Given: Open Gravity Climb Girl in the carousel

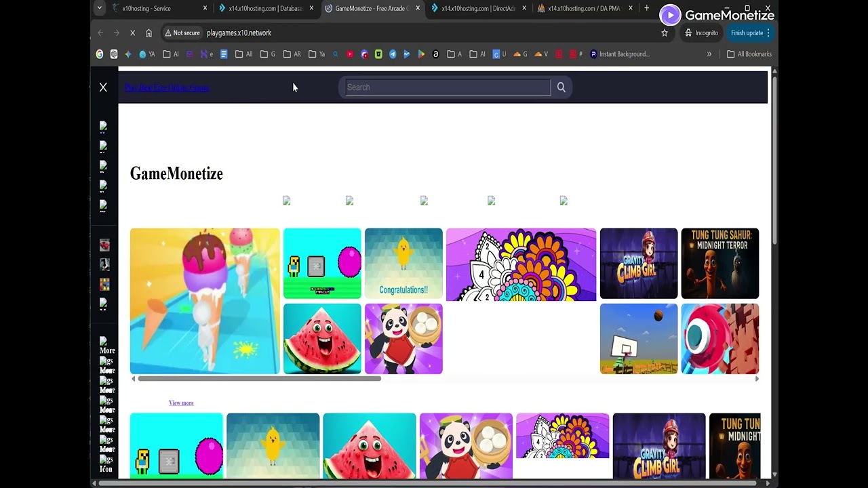Looking at the screenshot, I should tap(639, 264).
